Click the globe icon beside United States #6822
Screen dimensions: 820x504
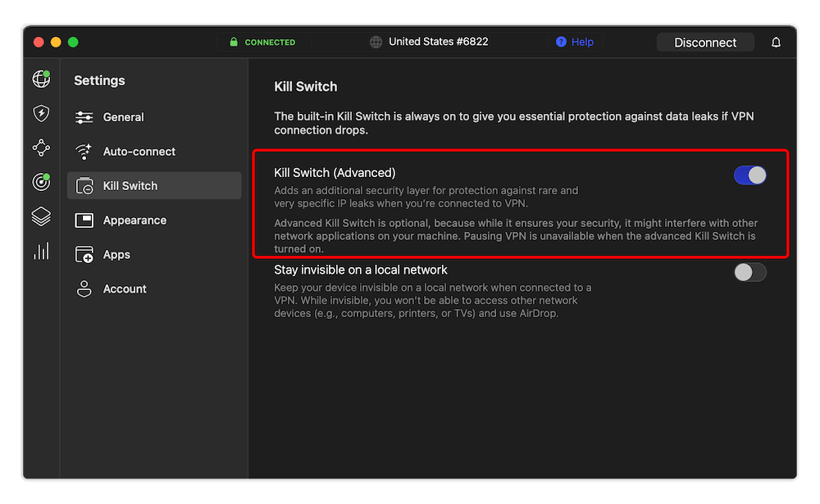(x=376, y=42)
